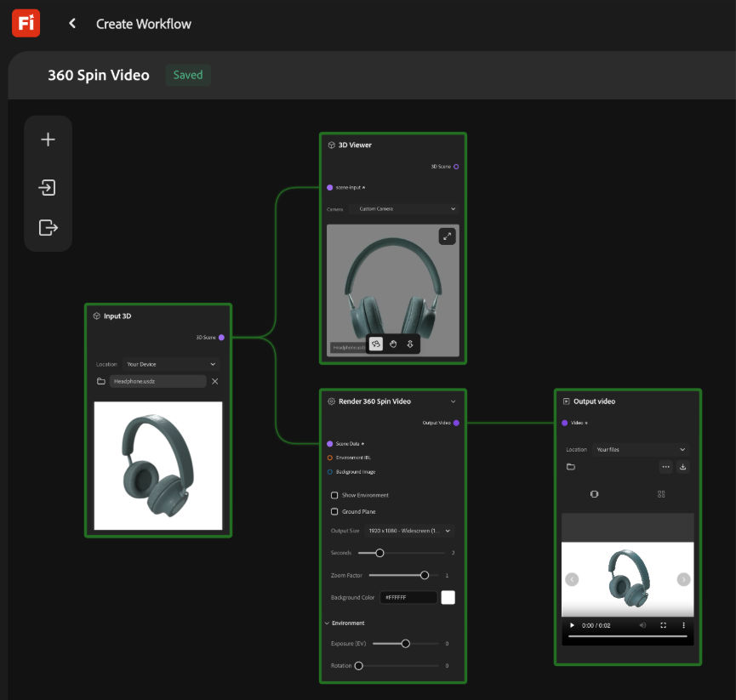Adjust the Seconds slider
The image size is (736, 700).
point(402,553)
